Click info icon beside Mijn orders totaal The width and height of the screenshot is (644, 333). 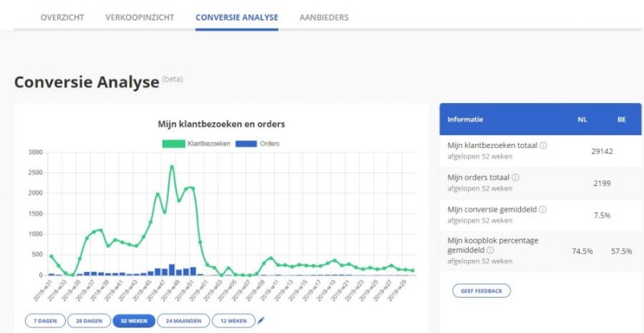(x=515, y=178)
